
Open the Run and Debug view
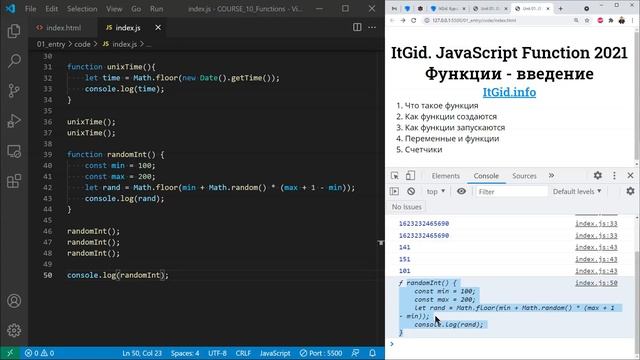14,121
